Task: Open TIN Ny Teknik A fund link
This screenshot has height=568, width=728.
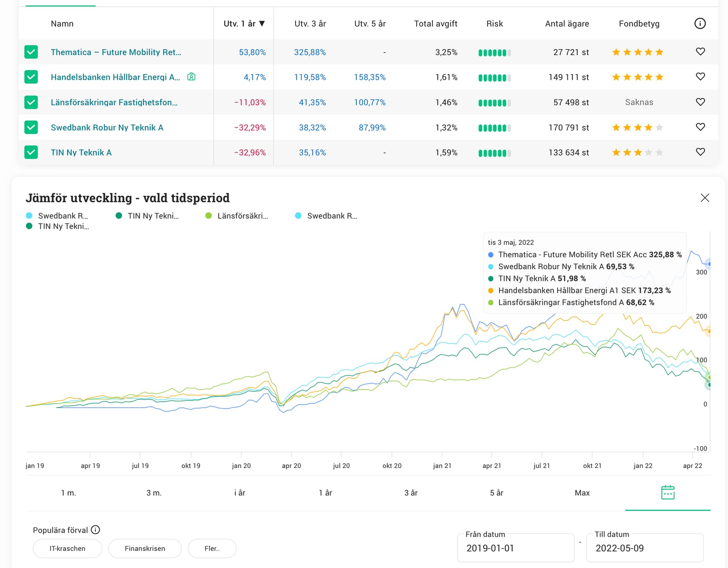Action: pos(81,152)
